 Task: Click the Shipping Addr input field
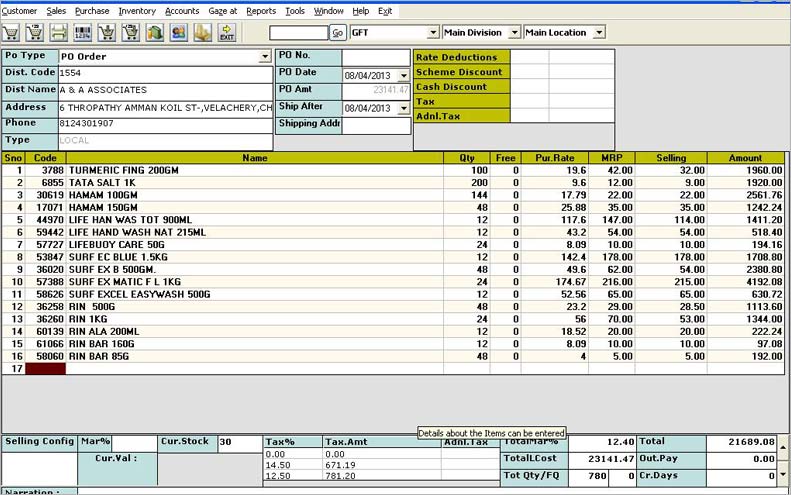pos(376,126)
